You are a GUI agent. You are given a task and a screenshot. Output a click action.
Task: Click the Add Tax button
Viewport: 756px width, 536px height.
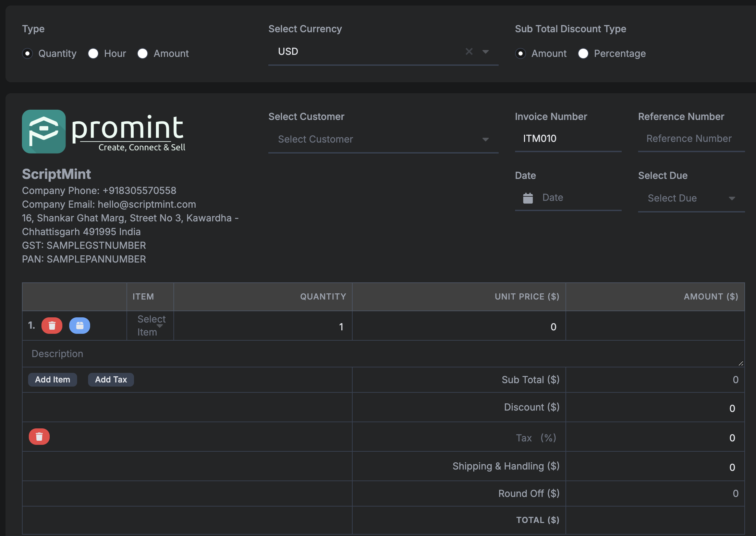point(111,379)
